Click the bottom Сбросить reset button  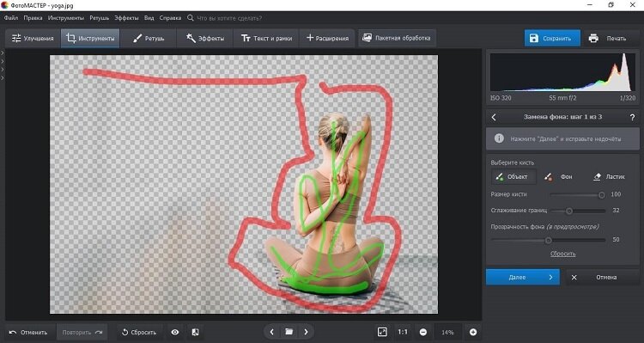click(x=139, y=333)
